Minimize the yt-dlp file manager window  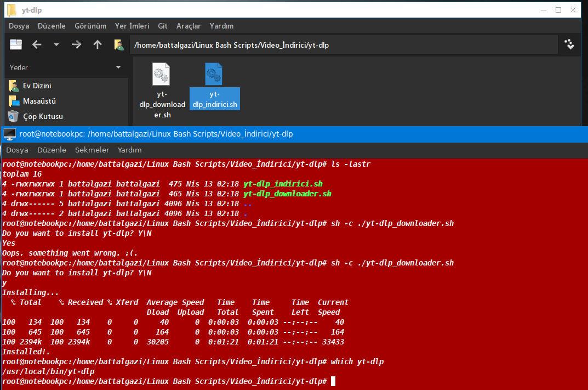click(x=544, y=10)
